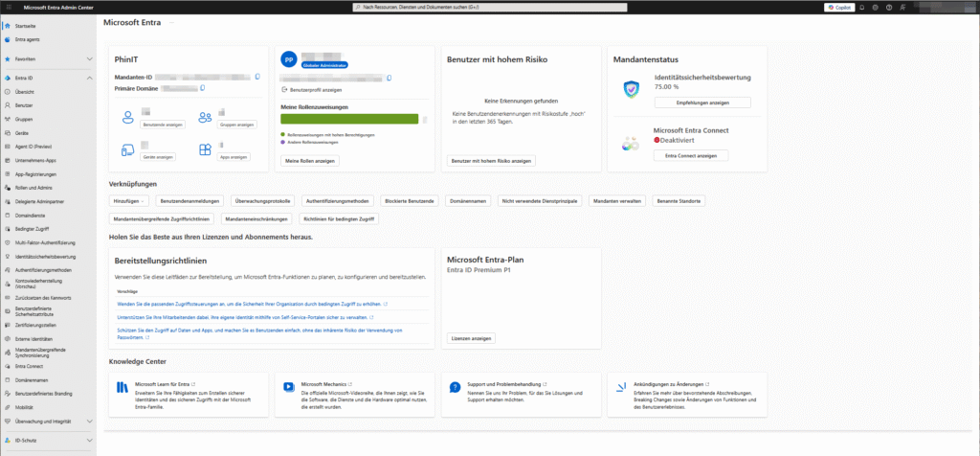Open the settings gear in top bar
The height and width of the screenshot is (456, 980).
[875, 8]
